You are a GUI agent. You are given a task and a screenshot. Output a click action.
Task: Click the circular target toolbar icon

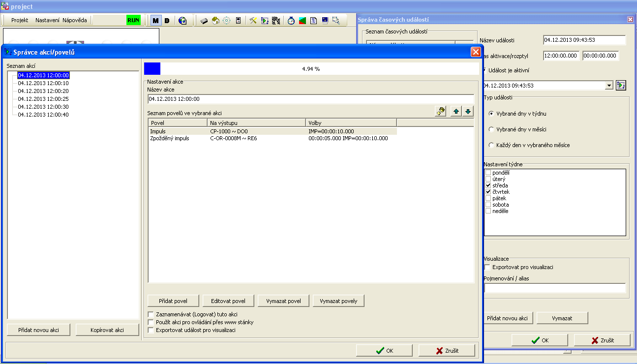point(227,21)
